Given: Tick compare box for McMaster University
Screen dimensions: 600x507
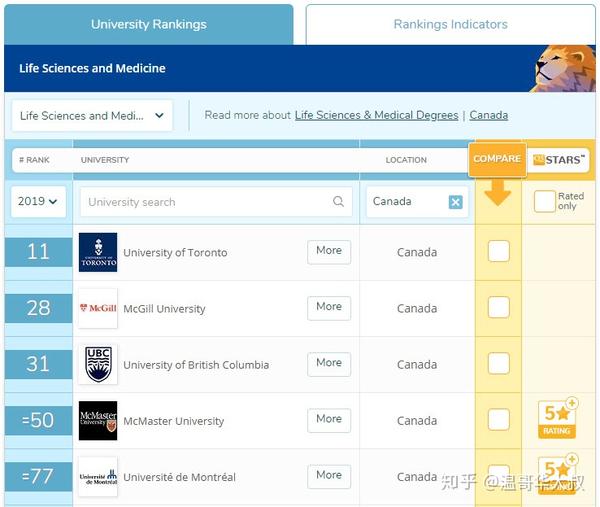Looking at the screenshot, I should pyautogui.click(x=499, y=419).
